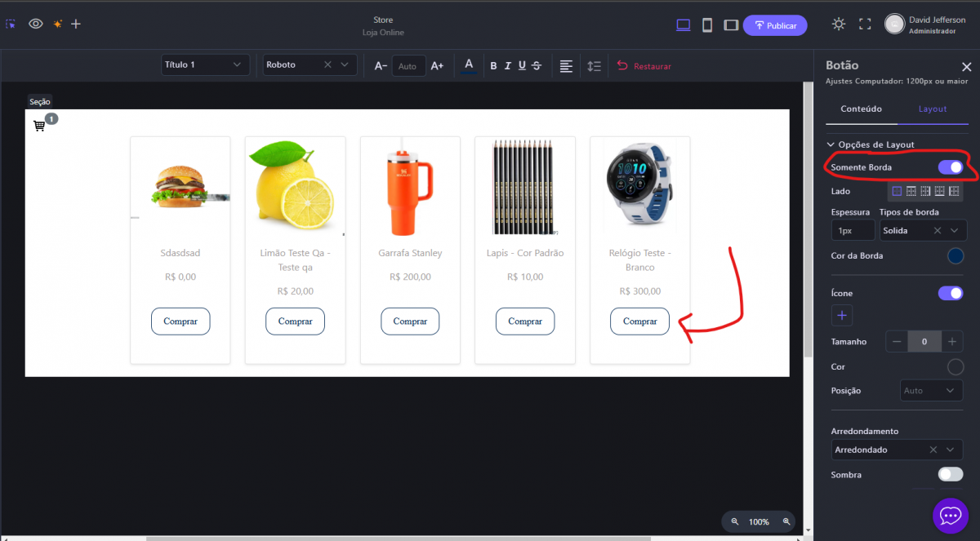Open the Cor da Borda color swatch
Viewport: 980px width, 541px height.
click(x=955, y=256)
